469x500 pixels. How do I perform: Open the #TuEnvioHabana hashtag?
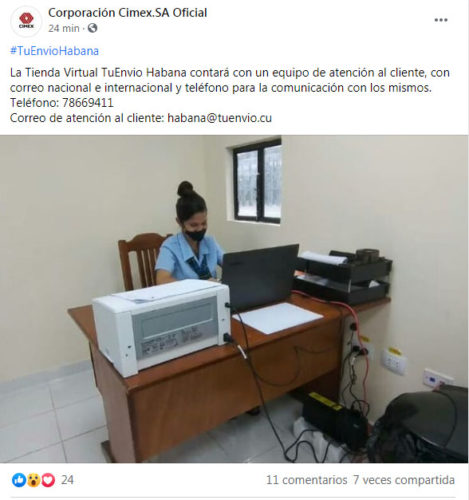click(x=54, y=51)
